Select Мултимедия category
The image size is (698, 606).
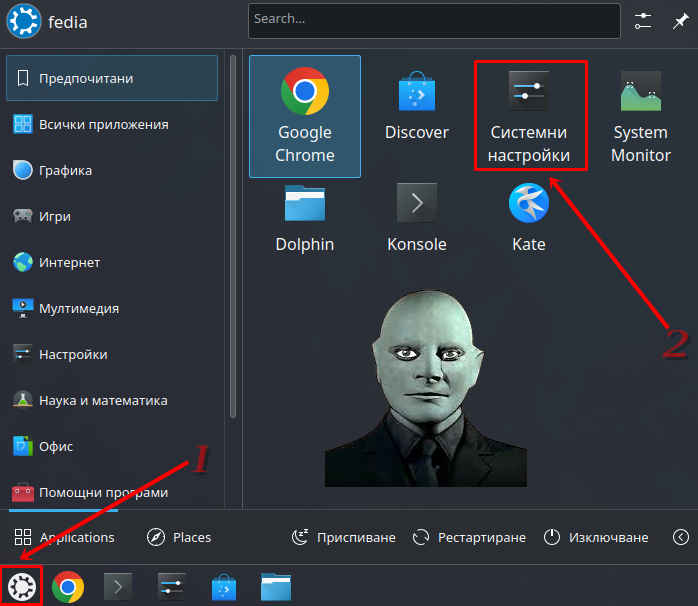pyautogui.click(x=112, y=308)
